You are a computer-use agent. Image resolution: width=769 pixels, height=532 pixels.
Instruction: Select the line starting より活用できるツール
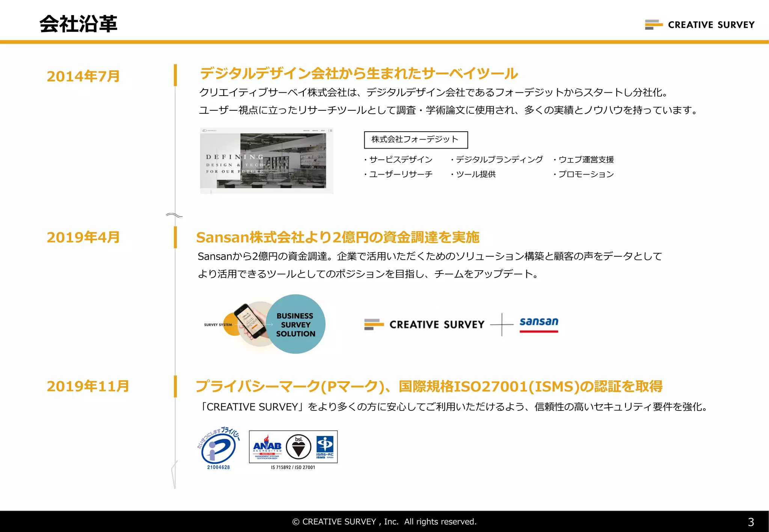[368, 274]
